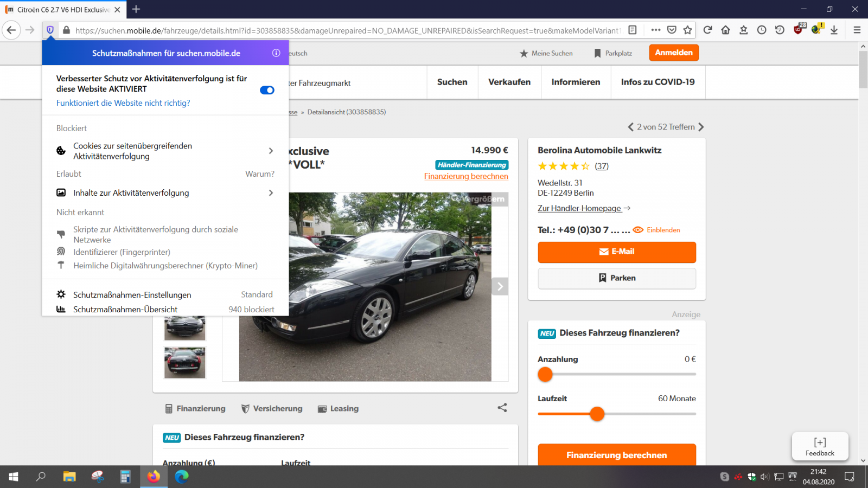The height and width of the screenshot is (488, 868).
Task: Go to previous search result arrow
Action: coord(630,127)
